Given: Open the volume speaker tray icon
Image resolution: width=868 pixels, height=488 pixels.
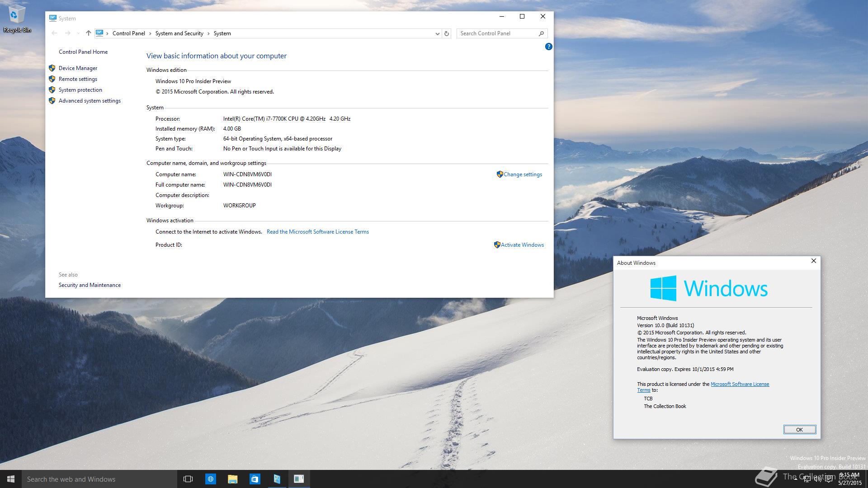Looking at the screenshot, I should pyautogui.click(x=817, y=479).
